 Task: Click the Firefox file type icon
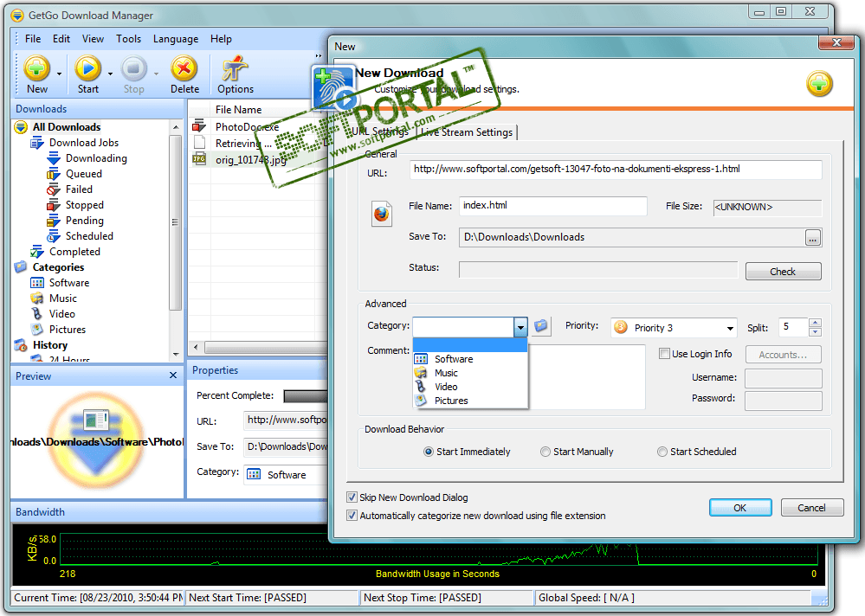[x=381, y=215]
